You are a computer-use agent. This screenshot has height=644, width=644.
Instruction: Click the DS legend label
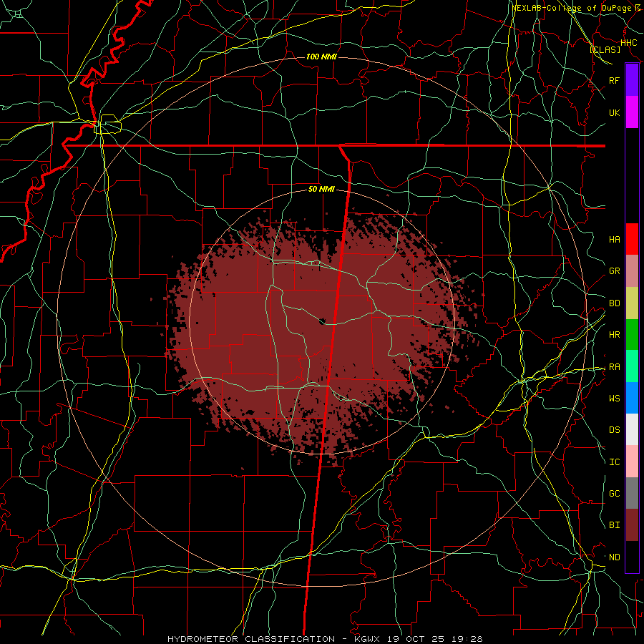614,429
